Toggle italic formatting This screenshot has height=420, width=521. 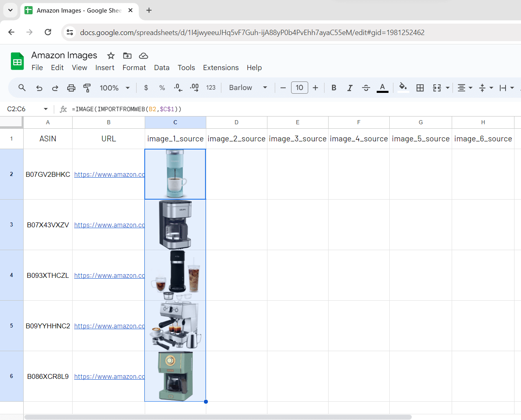click(x=350, y=88)
